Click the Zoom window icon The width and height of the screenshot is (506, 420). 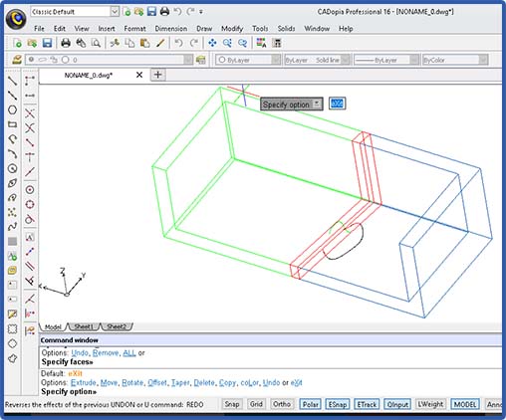click(227, 43)
